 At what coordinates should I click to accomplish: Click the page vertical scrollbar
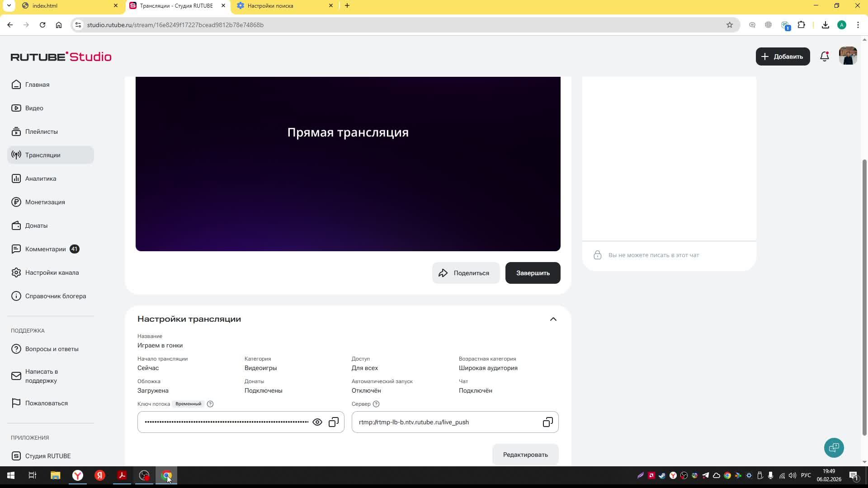[x=864, y=298]
